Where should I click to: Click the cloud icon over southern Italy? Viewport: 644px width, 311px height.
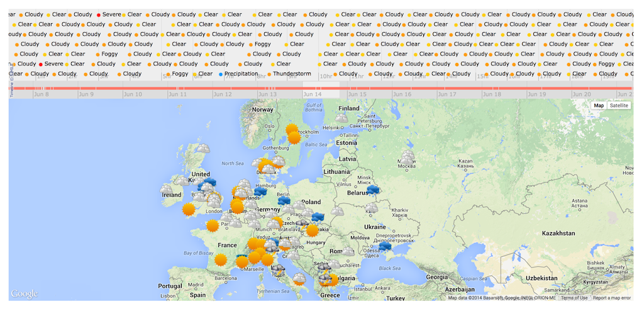299,278
